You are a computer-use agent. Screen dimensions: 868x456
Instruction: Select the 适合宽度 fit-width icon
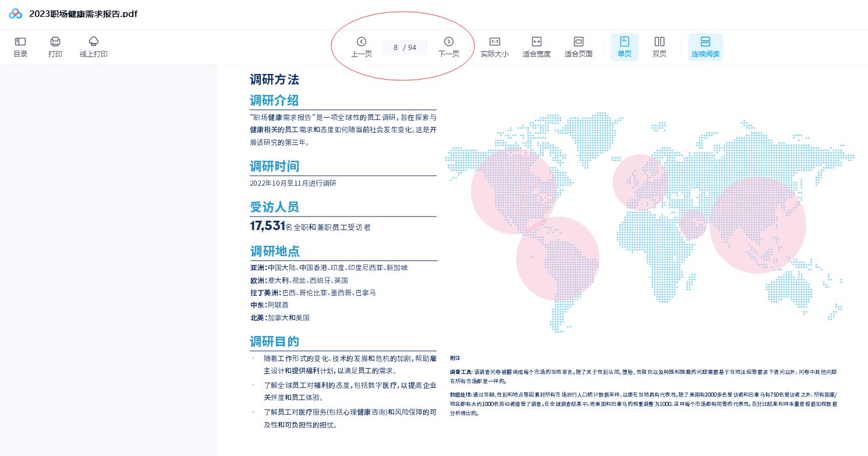536,47
